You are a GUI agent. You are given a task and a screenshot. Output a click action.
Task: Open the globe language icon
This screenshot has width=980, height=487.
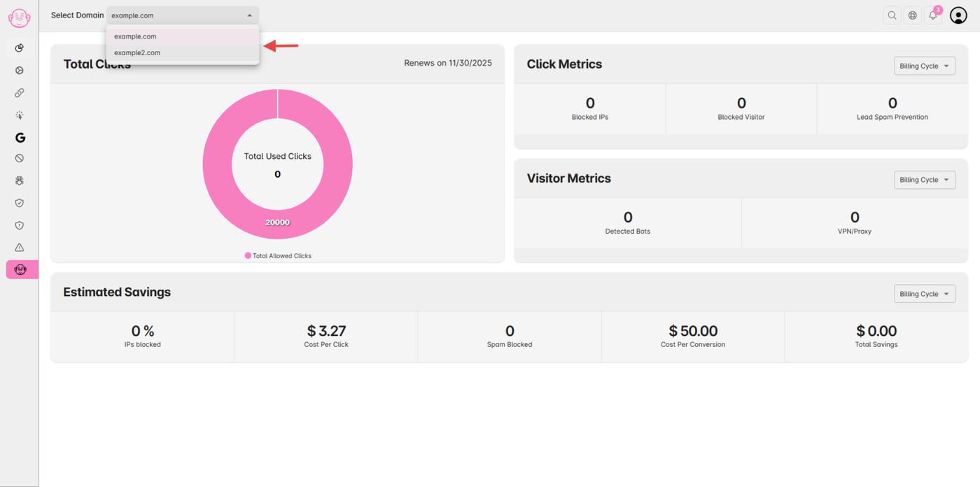tap(912, 15)
